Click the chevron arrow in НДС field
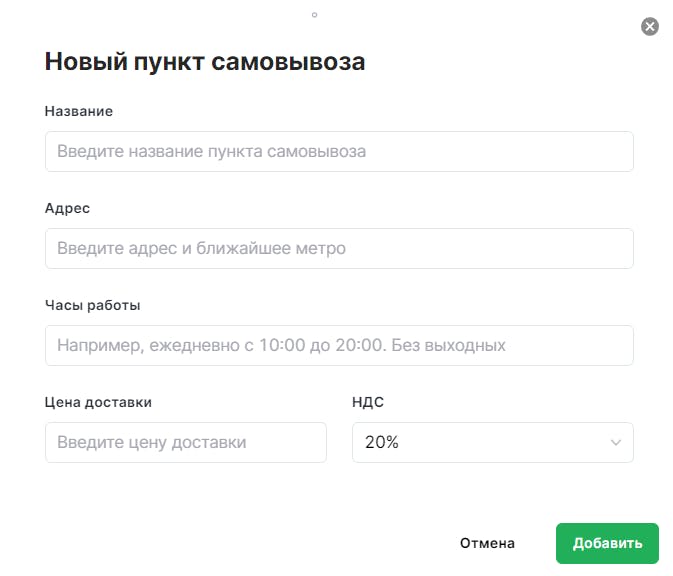The height and width of the screenshot is (576, 673). point(616,443)
